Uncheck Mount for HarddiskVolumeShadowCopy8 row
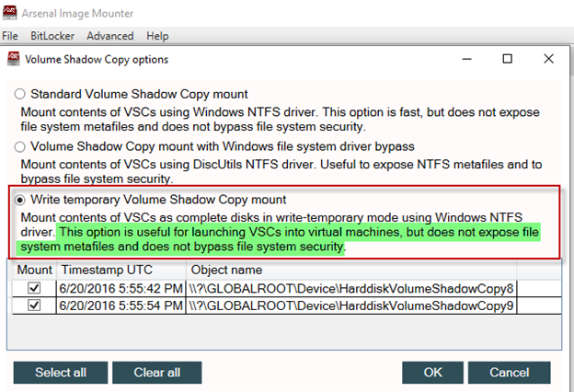The height and width of the screenshot is (392, 574). [x=34, y=288]
